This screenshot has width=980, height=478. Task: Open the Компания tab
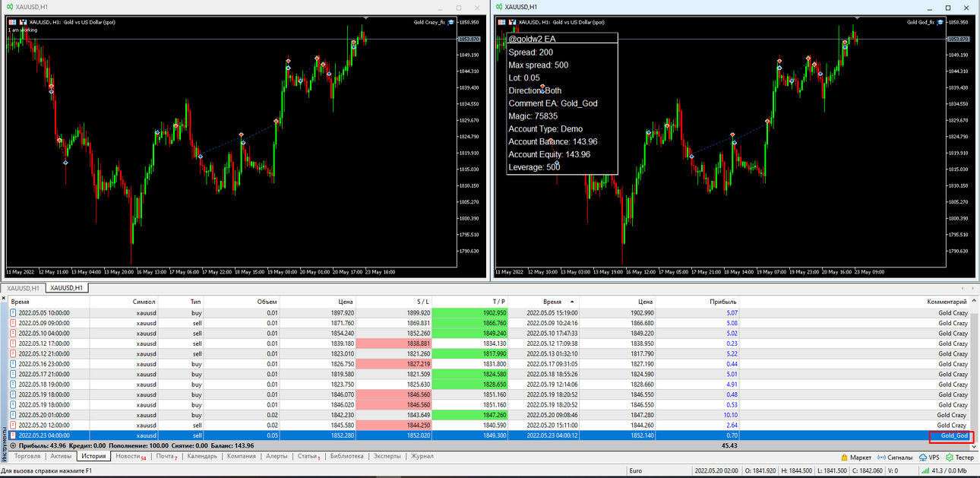241,457
